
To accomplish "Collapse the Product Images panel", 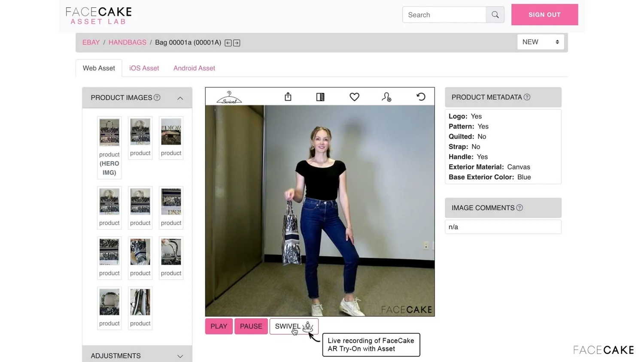I will pyautogui.click(x=180, y=98).
